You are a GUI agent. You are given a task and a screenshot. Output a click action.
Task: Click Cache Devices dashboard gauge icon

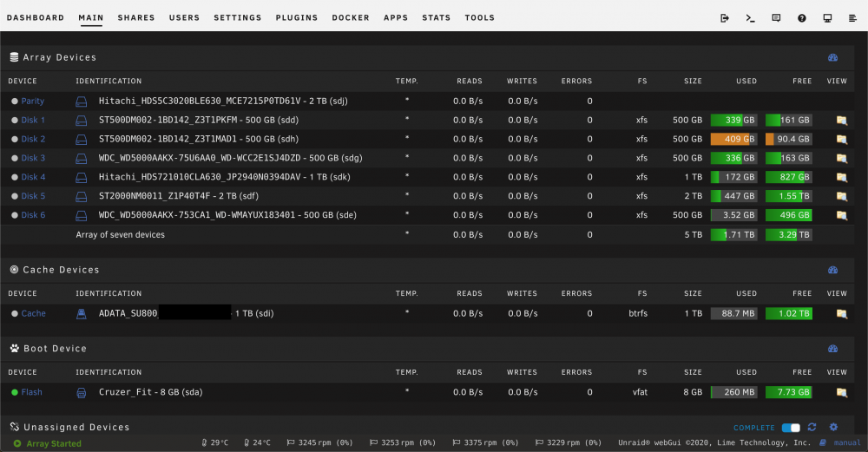click(x=832, y=270)
